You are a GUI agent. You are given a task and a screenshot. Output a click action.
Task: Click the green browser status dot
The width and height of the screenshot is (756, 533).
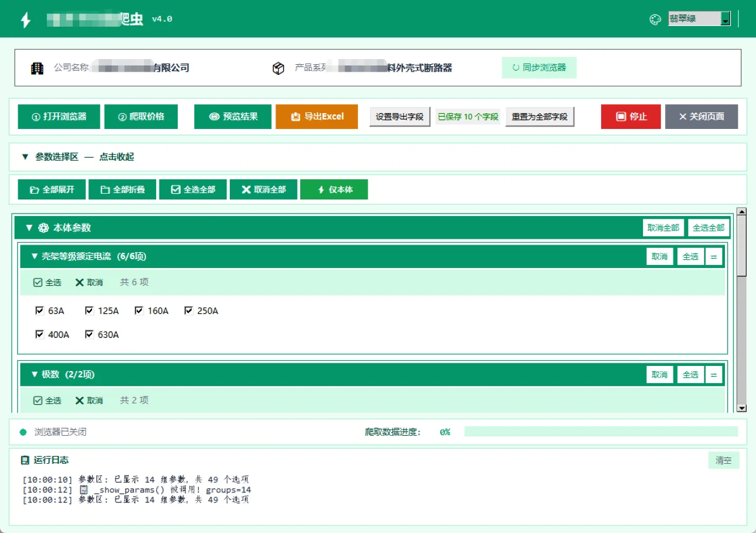(x=23, y=432)
